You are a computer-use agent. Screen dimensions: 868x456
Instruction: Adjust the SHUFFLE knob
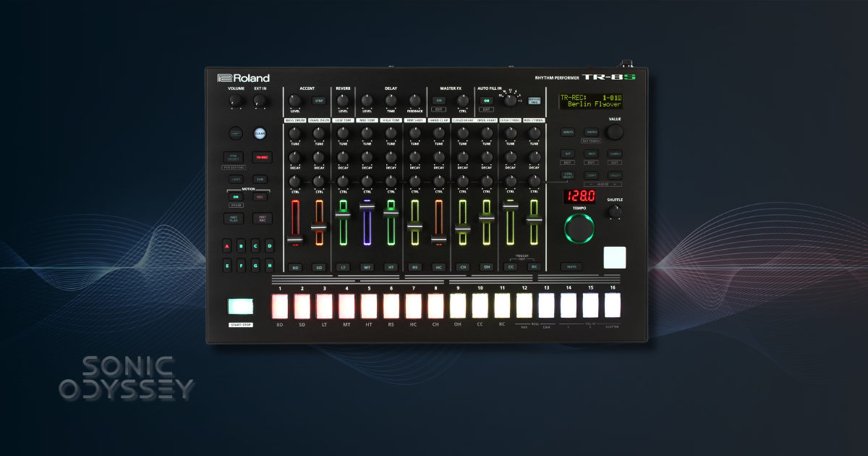pos(615,211)
